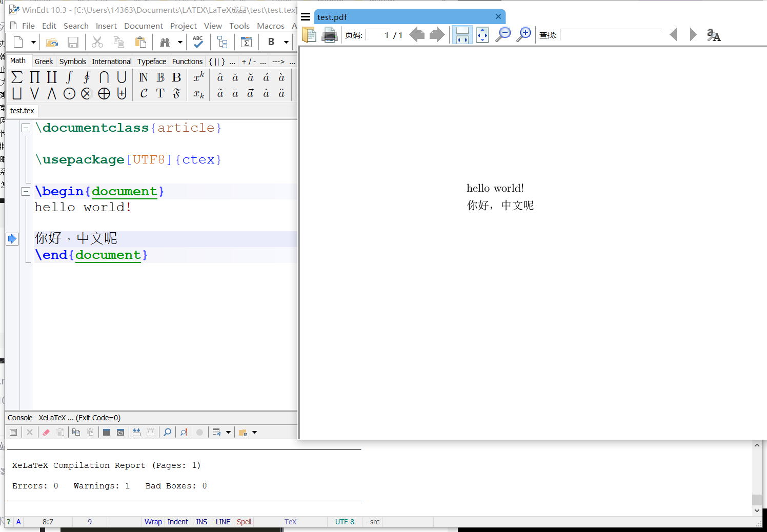The height and width of the screenshot is (532, 767).
Task: Select fit page width view in PDF viewer
Action: [462, 35]
